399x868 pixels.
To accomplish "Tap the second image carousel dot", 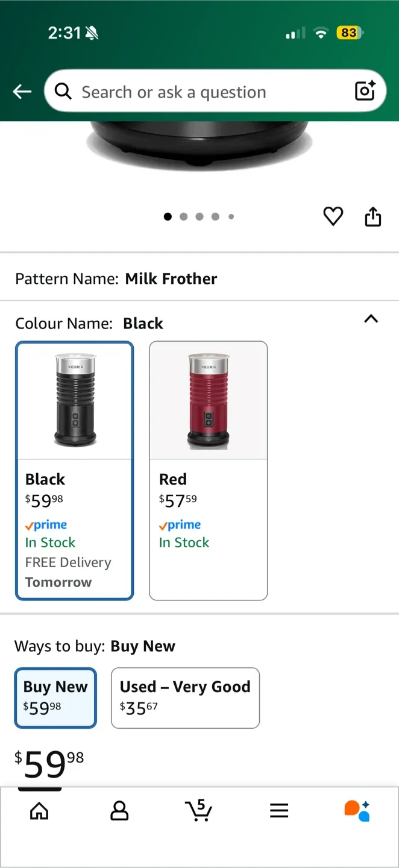I will tap(184, 216).
